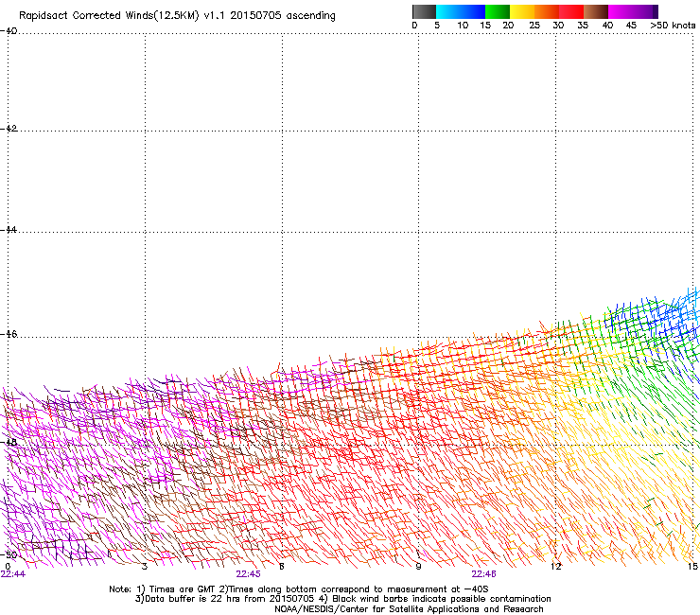Image resolution: width=700 pixels, height=615 pixels.
Task: Click the longitude label '9' on bottom axis
Action: click(418, 567)
